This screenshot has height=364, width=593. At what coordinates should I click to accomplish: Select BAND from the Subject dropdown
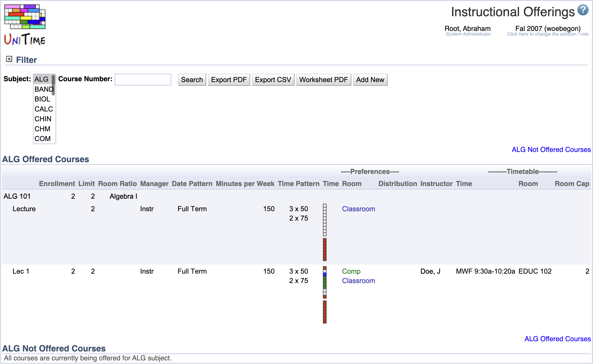[x=42, y=89]
